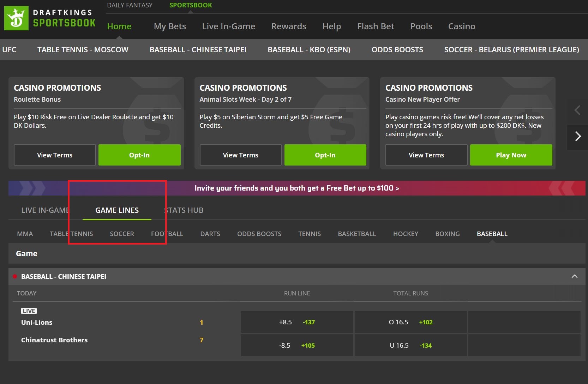Select the Baseball sport tab
The image size is (588, 384).
click(x=492, y=234)
